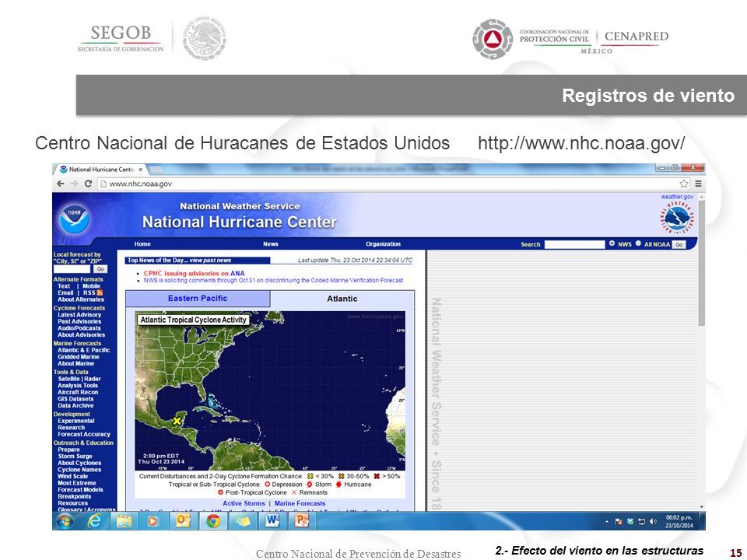Click the National Weather Service emblem

point(676,218)
